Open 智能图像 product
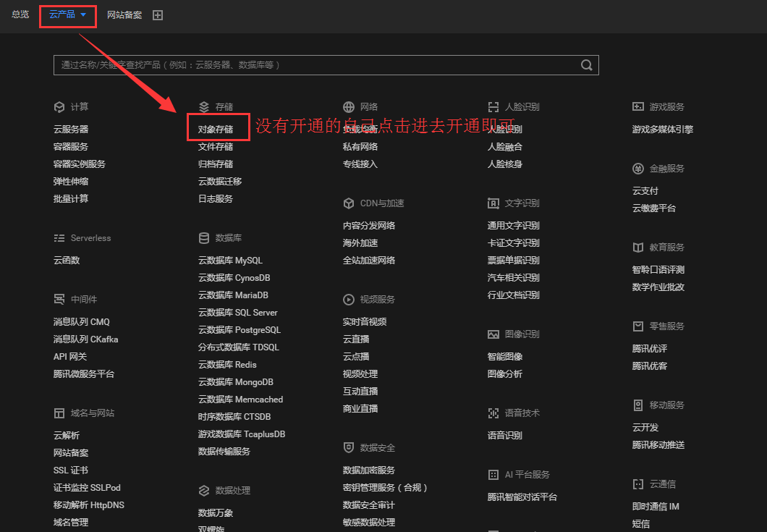Image resolution: width=767 pixels, height=532 pixels. [x=505, y=356]
